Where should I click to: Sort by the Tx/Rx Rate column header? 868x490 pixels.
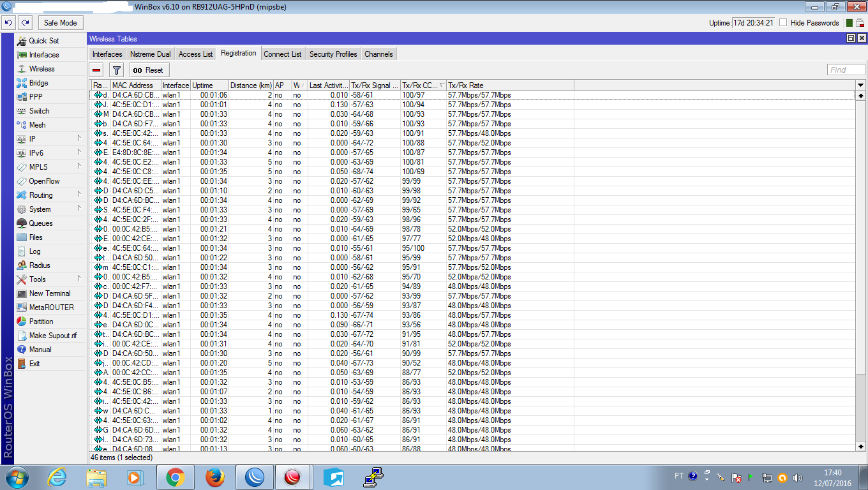pyautogui.click(x=510, y=85)
